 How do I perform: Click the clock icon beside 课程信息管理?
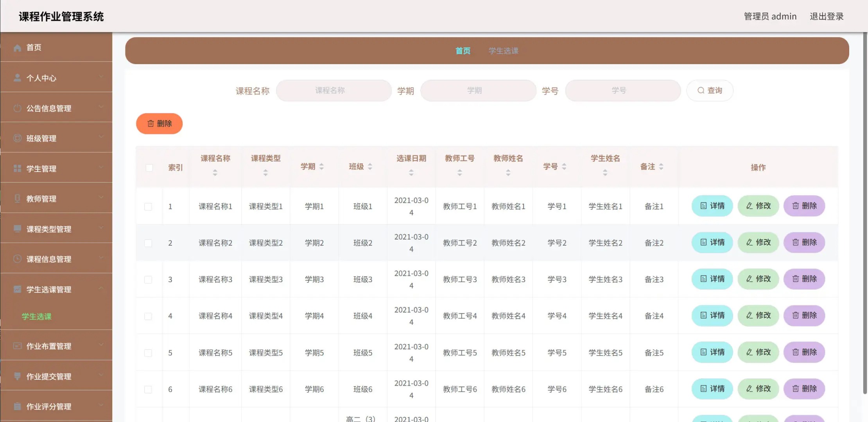pyautogui.click(x=17, y=259)
